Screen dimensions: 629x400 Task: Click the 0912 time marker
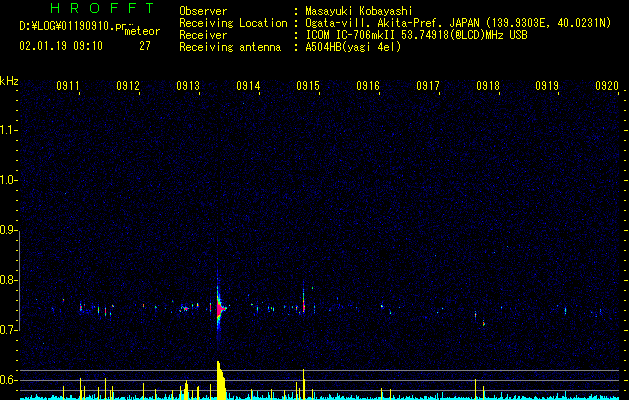pos(128,86)
